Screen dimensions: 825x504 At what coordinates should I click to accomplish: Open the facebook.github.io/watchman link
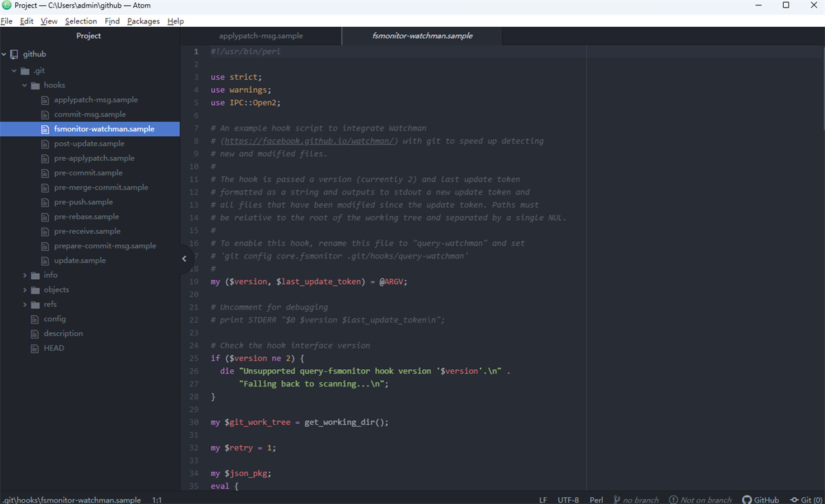(309, 141)
